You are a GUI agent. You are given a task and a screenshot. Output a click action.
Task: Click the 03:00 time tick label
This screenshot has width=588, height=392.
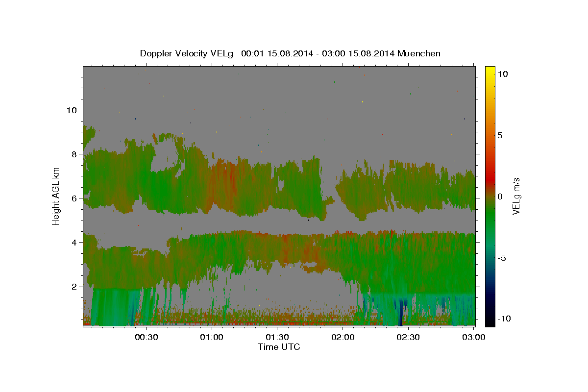473,337
